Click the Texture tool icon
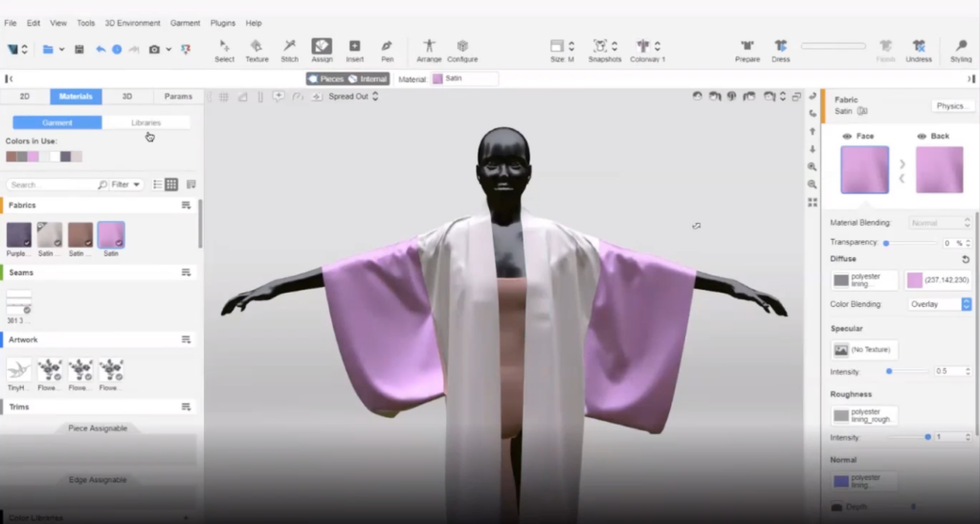The height and width of the screenshot is (524, 980). (256, 47)
